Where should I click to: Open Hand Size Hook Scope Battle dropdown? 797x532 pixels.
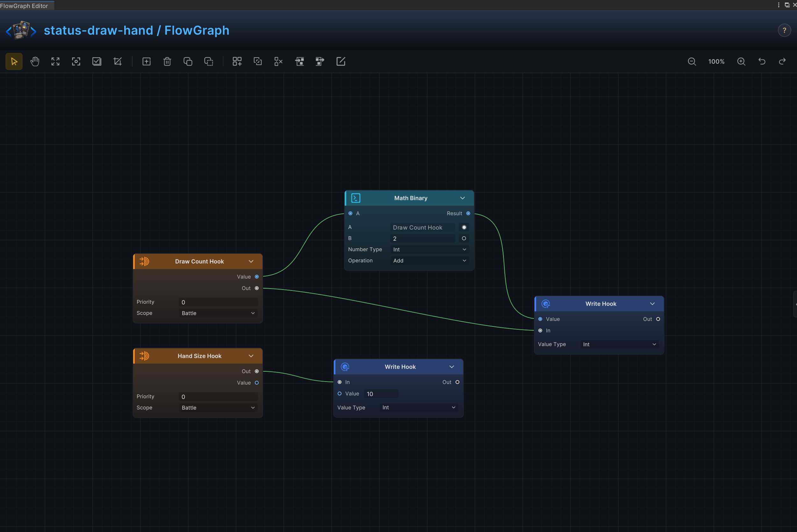pos(218,408)
